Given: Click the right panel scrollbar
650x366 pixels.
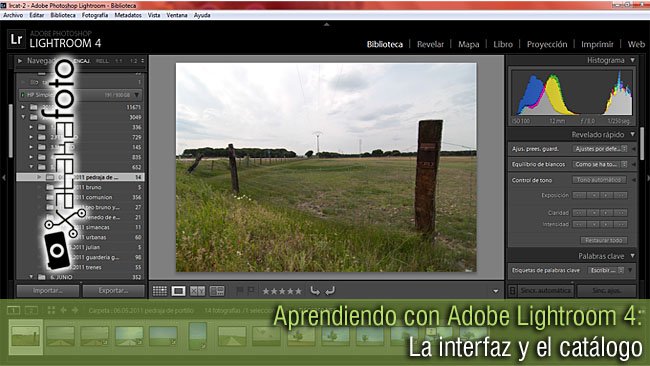Looking at the screenshot, I should [642, 143].
